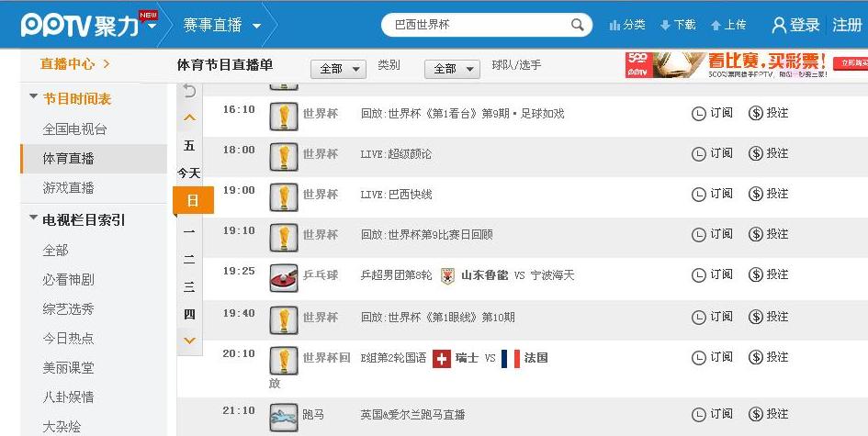Open 美丽课堂 category
The image size is (868, 436).
(68, 367)
